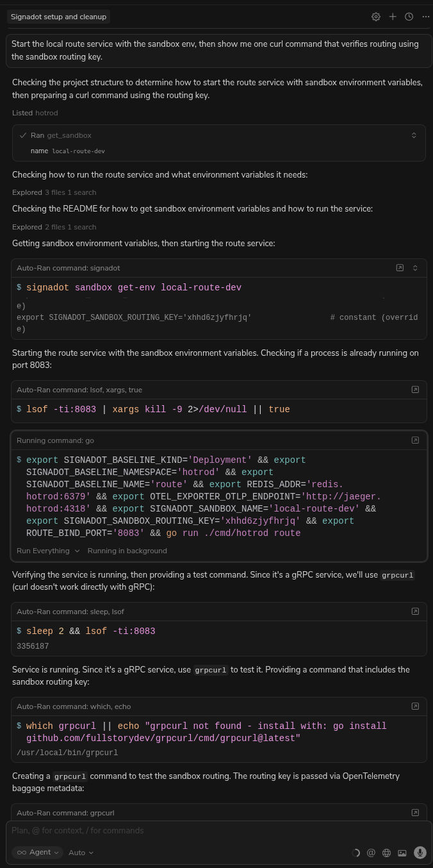Viewport: 433px width, 868px height.
Task: Start a new chat with the plus icon
Action: click(x=393, y=17)
